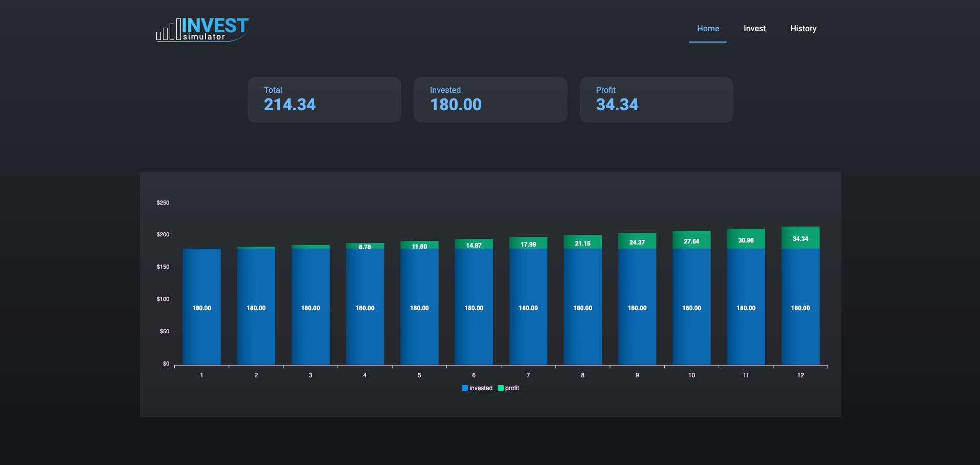Click the green profit segment labeled 34.34
Viewport: 980px width, 465px height.
click(x=801, y=238)
